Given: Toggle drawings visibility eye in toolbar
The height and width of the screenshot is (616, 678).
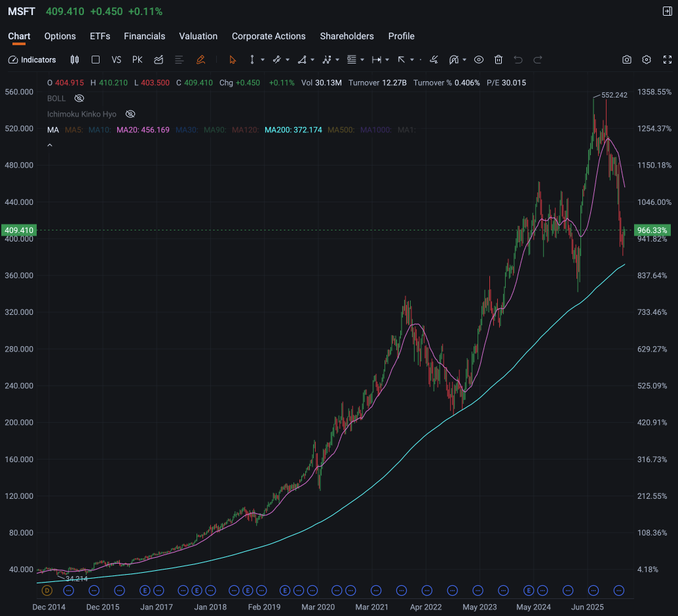Looking at the screenshot, I should click(x=479, y=60).
